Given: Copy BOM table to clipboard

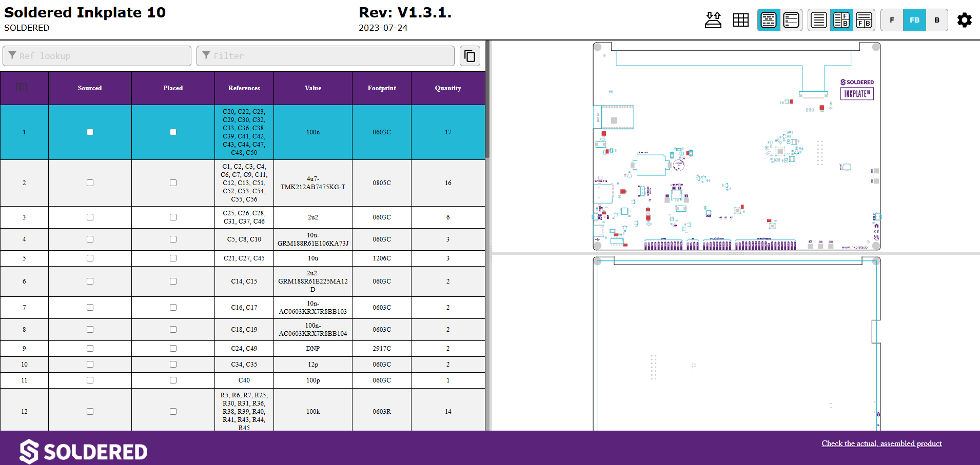Looking at the screenshot, I should coord(469,56).
